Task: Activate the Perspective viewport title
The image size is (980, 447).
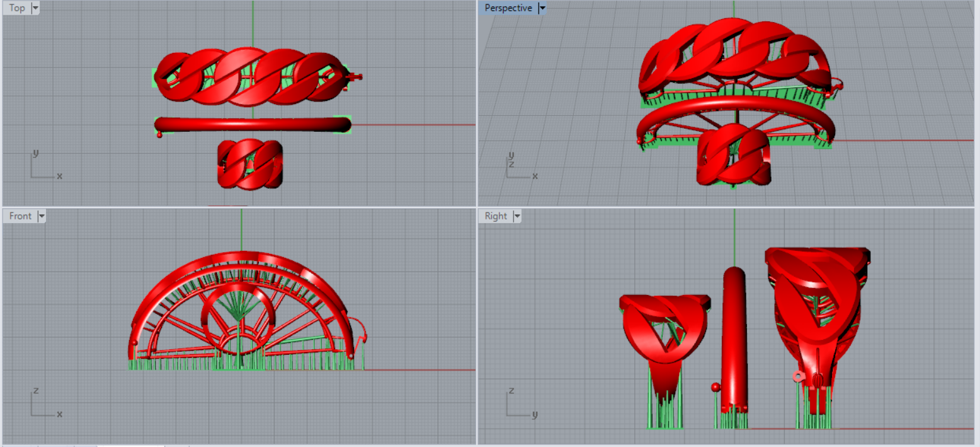Action: coord(508,8)
